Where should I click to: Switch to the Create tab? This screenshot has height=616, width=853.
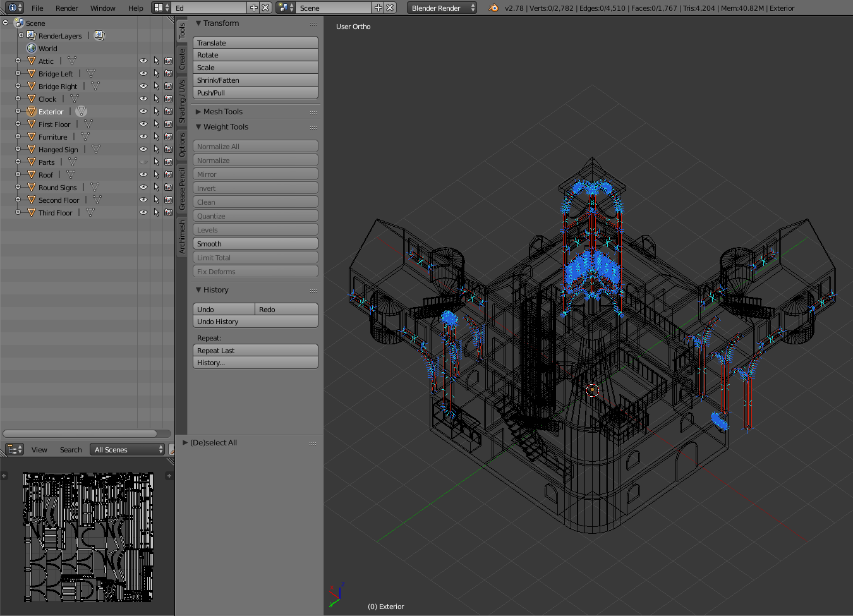182,59
